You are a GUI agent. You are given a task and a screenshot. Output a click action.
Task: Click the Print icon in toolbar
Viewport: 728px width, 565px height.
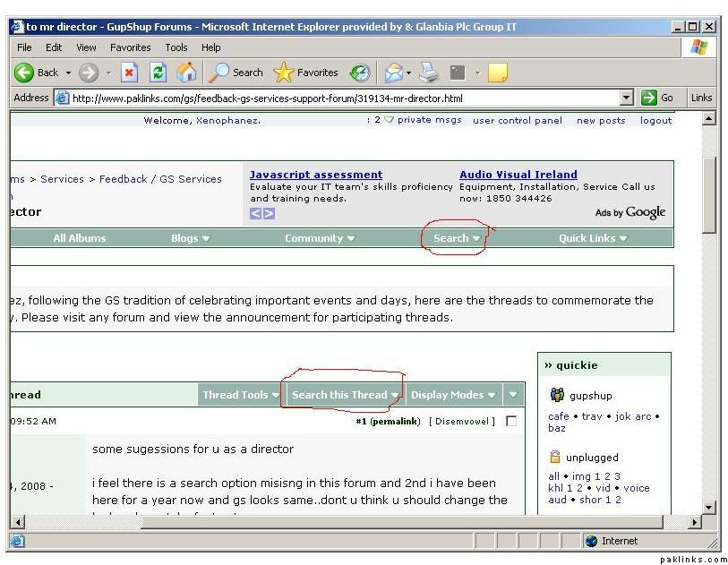click(x=429, y=73)
